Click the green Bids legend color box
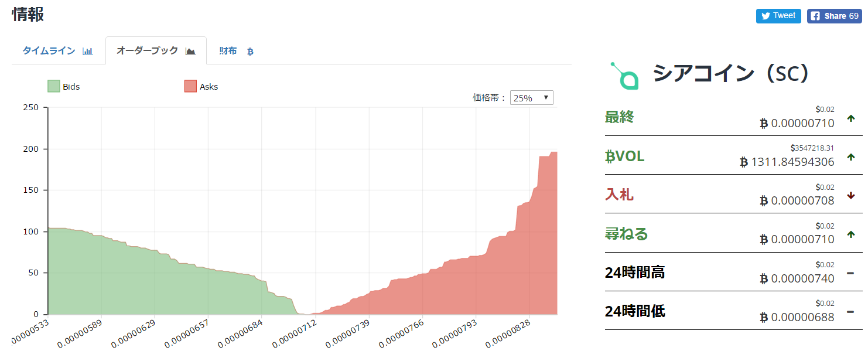Screen dimensions: 868x354 (x=54, y=87)
